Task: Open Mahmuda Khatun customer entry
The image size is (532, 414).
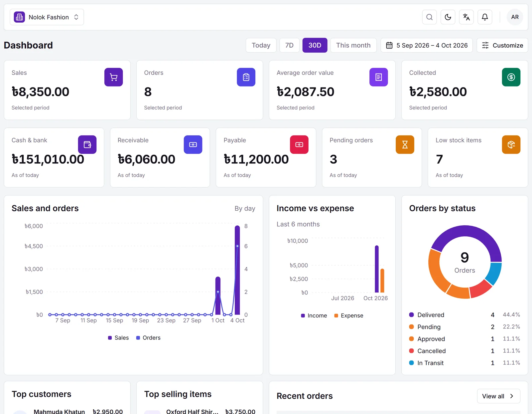Action: [67, 411]
